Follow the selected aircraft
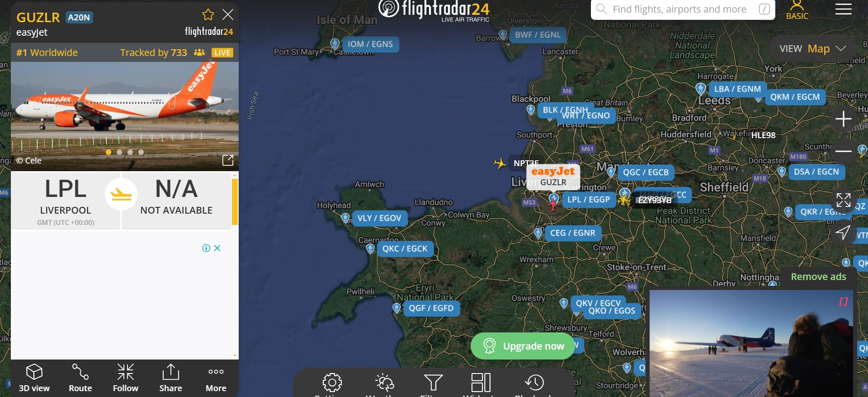The width and height of the screenshot is (868, 397). 126,378
